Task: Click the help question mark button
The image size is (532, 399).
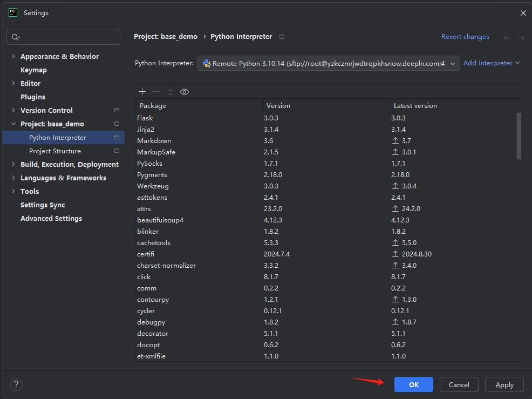Action: tap(16, 384)
